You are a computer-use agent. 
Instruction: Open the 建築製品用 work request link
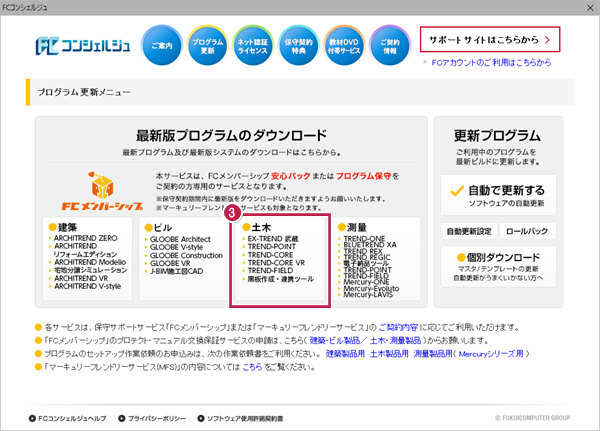click(345, 354)
